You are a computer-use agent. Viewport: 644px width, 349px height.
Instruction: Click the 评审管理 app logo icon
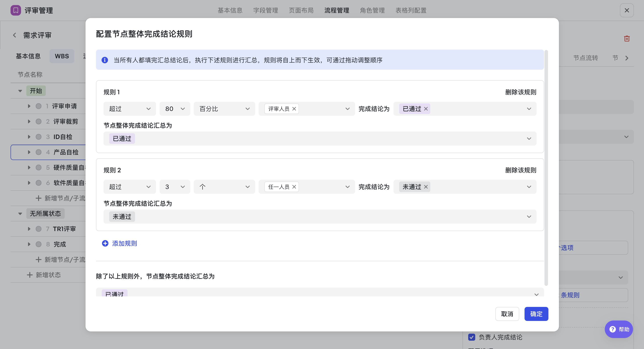(16, 10)
